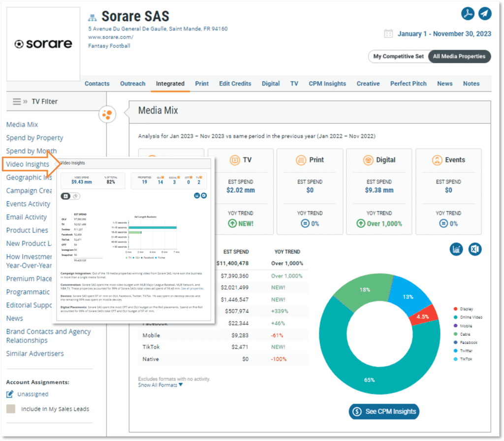Click the TikTok row in spend table
504x441 pixels.
pos(223,347)
